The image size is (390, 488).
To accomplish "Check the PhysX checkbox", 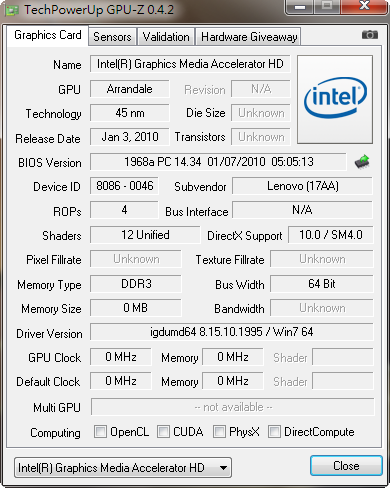I will pos(219,431).
